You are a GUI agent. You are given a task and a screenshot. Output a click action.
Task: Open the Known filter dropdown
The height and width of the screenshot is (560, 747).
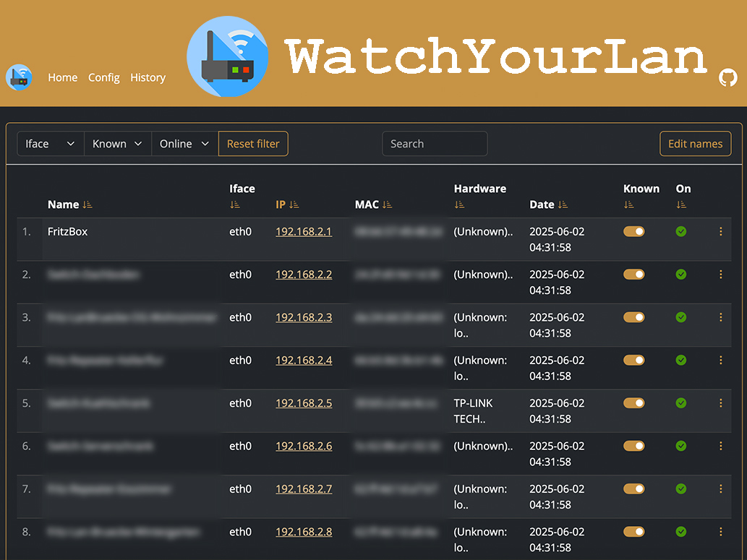117,143
